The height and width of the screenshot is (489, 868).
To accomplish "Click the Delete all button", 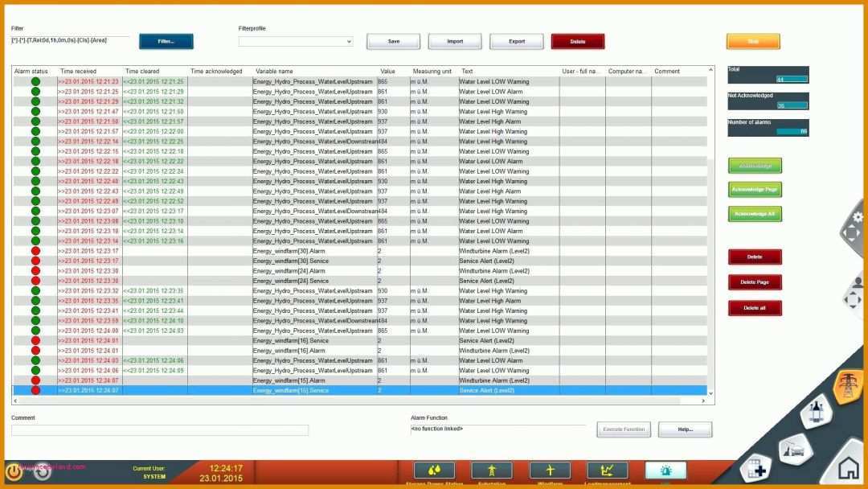I will (x=755, y=308).
